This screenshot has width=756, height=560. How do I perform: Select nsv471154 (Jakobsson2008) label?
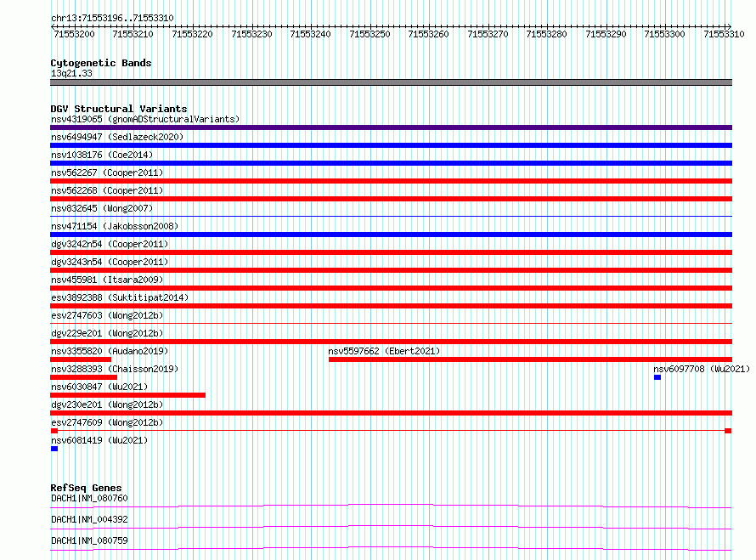115,226
